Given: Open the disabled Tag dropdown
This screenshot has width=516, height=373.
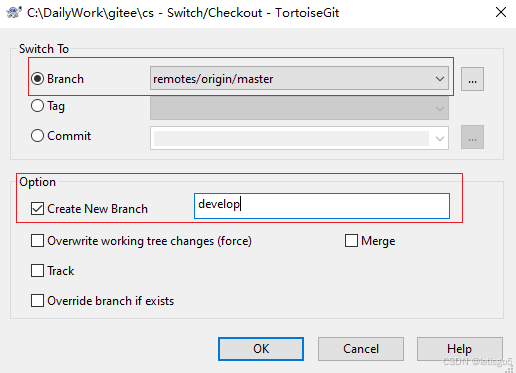Looking at the screenshot, I should pyautogui.click(x=299, y=108).
